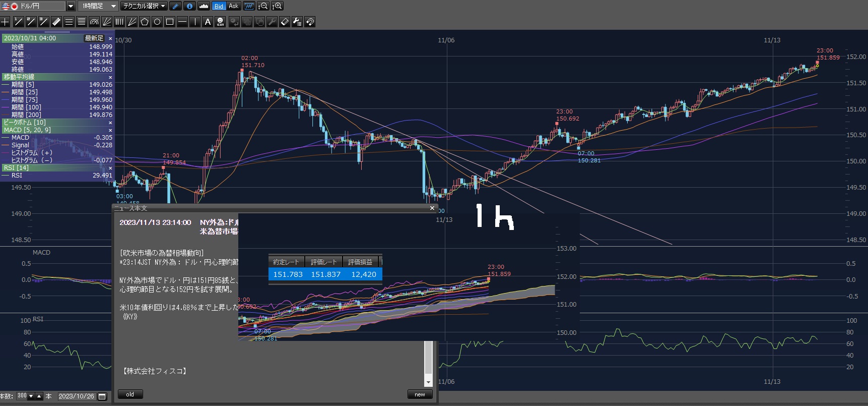Select the four-line retracement tool
Viewport: 868px width, 406px height.
pos(81,22)
